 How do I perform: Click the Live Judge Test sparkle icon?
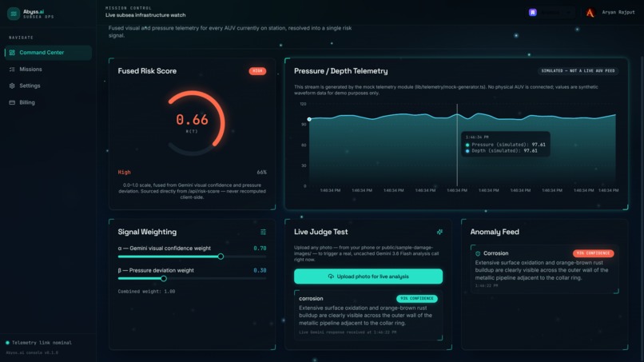(x=439, y=233)
